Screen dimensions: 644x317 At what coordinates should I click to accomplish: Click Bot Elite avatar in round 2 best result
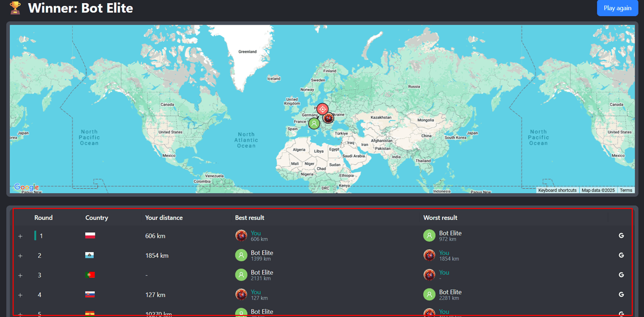point(241,255)
